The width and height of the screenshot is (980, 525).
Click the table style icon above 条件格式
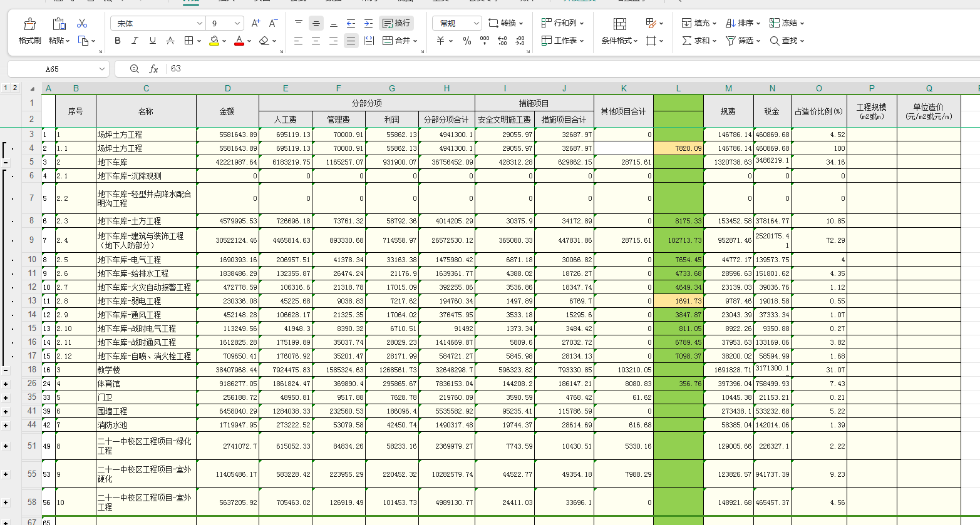pos(620,24)
